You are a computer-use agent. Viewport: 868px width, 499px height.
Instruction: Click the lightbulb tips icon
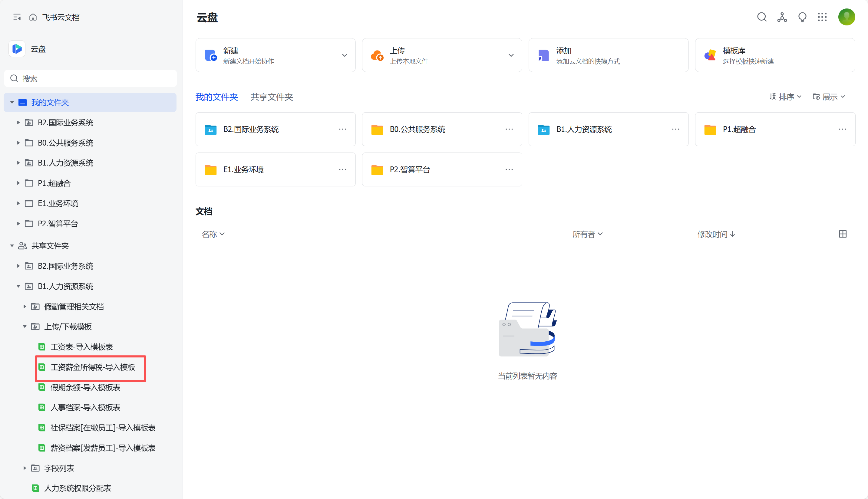point(802,17)
